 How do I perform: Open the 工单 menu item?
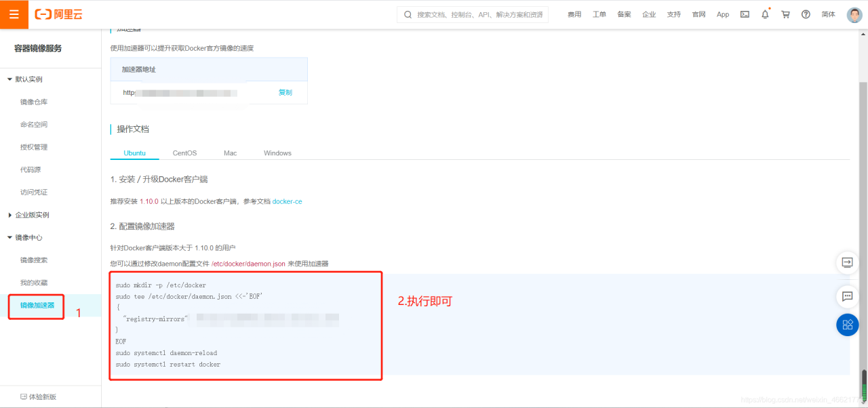pyautogui.click(x=599, y=14)
